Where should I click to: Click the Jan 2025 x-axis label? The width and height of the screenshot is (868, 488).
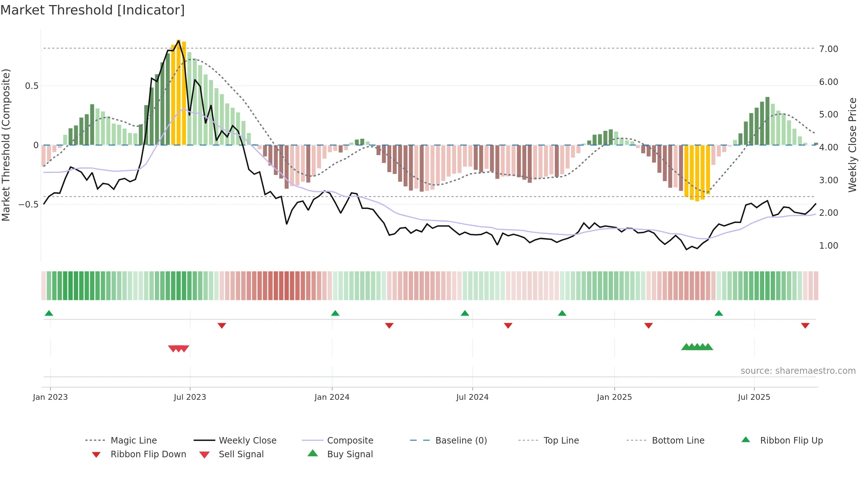[614, 397]
